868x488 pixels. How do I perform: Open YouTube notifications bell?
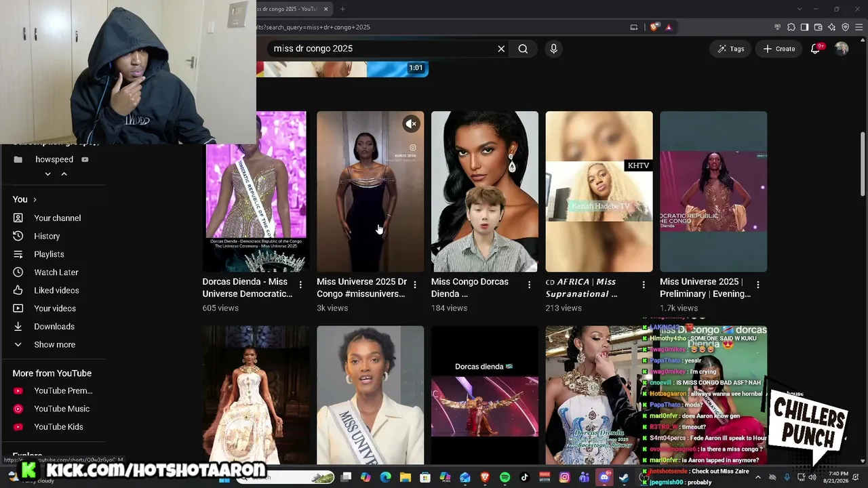click(816, 49)
